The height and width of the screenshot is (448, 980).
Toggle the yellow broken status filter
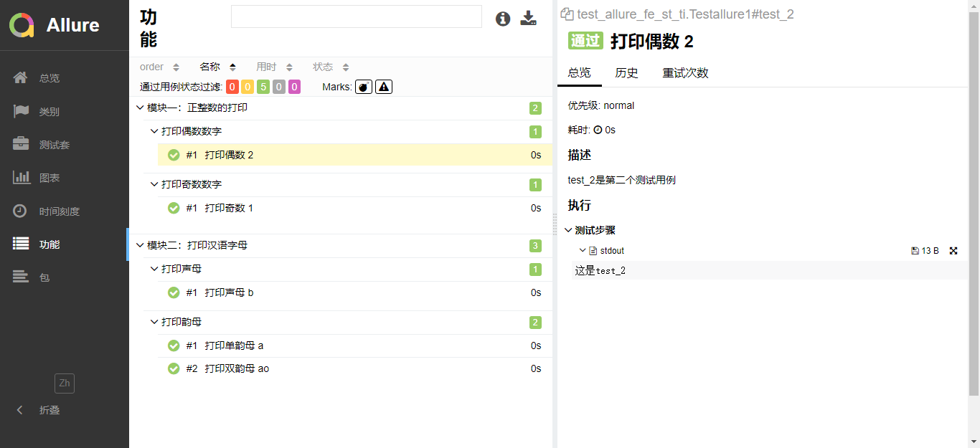point(248,87)
